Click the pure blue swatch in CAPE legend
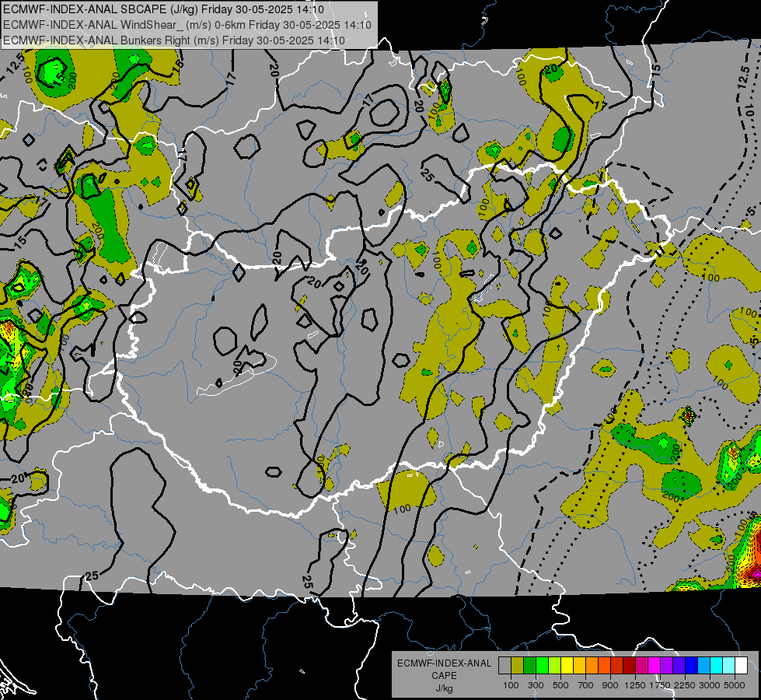 pos(691,666)
